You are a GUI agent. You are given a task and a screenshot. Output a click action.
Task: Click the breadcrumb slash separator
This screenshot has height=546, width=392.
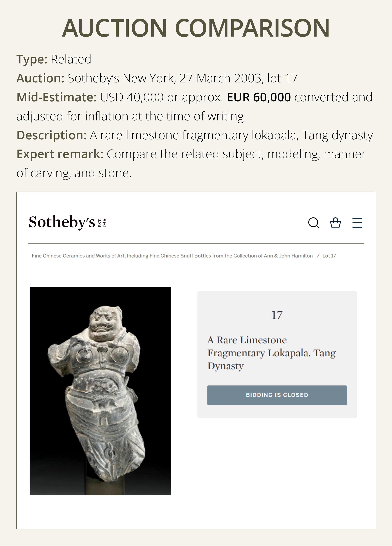[x=318, y=256]
